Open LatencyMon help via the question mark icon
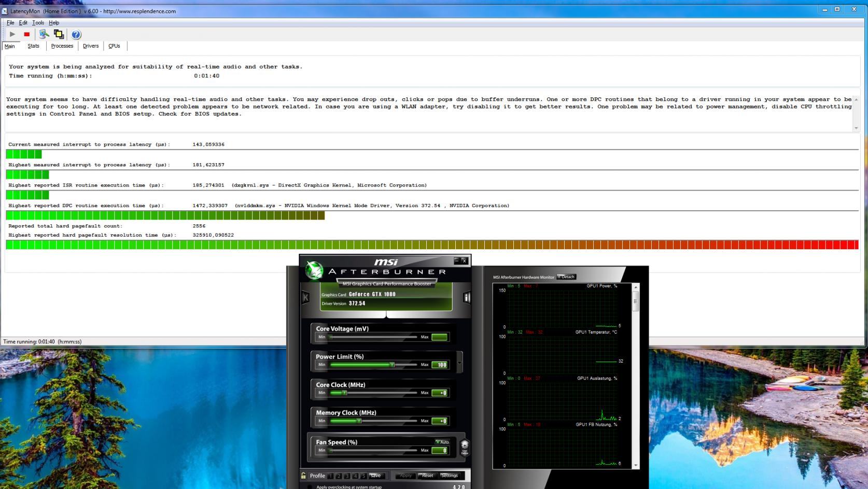 pyautogui.click(x=76, y=35)
